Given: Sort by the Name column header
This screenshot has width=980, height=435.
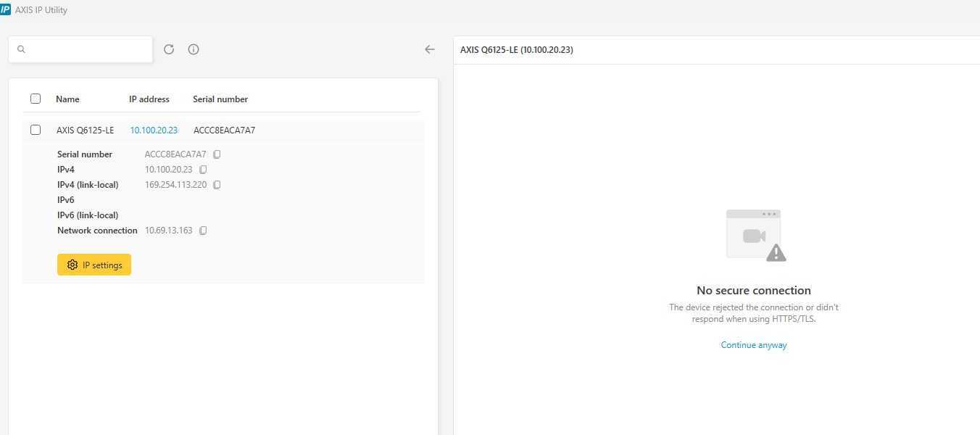Looking at the screenshot, I should pyautogui.click(x=67, y=99).
